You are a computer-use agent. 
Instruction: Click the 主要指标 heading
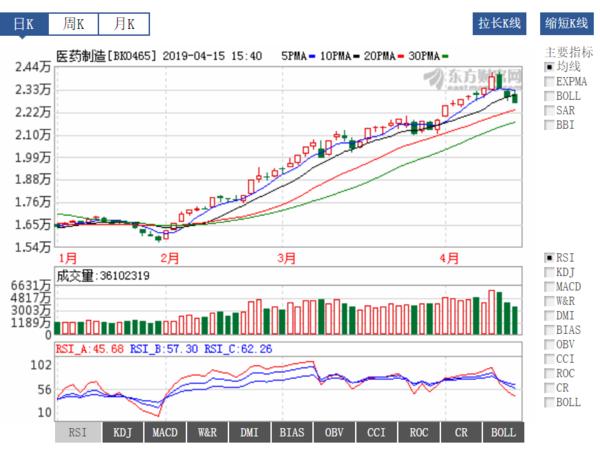pos(569,52)
